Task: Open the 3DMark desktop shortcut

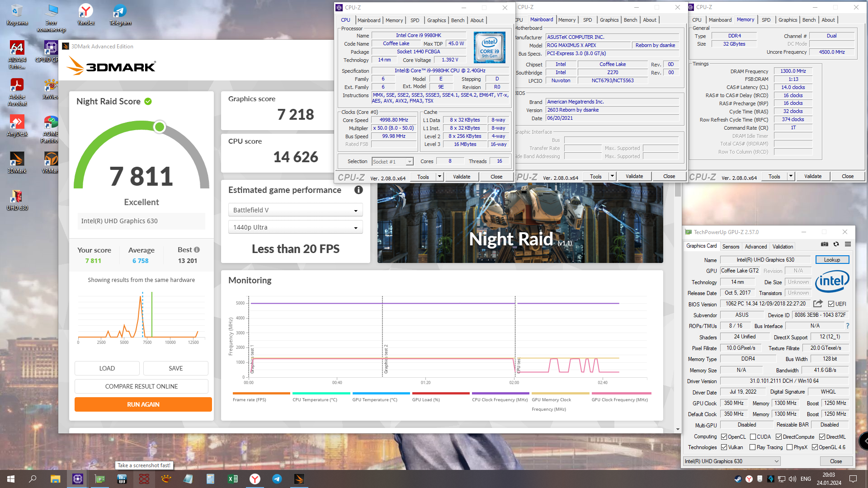Action: tap(17, 163)
